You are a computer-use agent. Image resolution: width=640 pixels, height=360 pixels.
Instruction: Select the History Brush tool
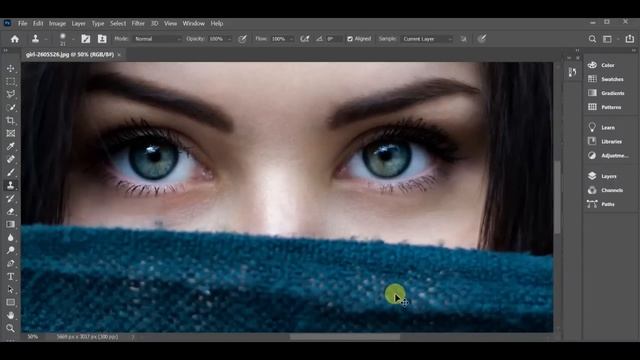11,199
